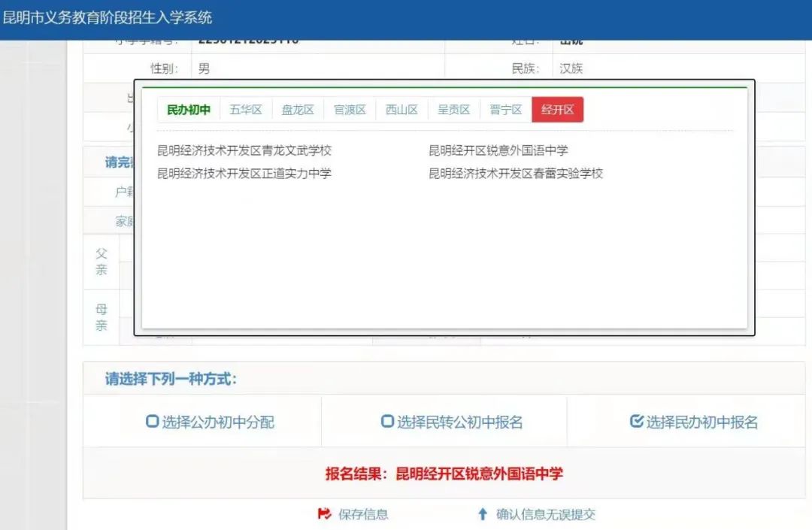Select the red 经开区 tab
Screen dimensions: 812x530
(x=558, y=110)
